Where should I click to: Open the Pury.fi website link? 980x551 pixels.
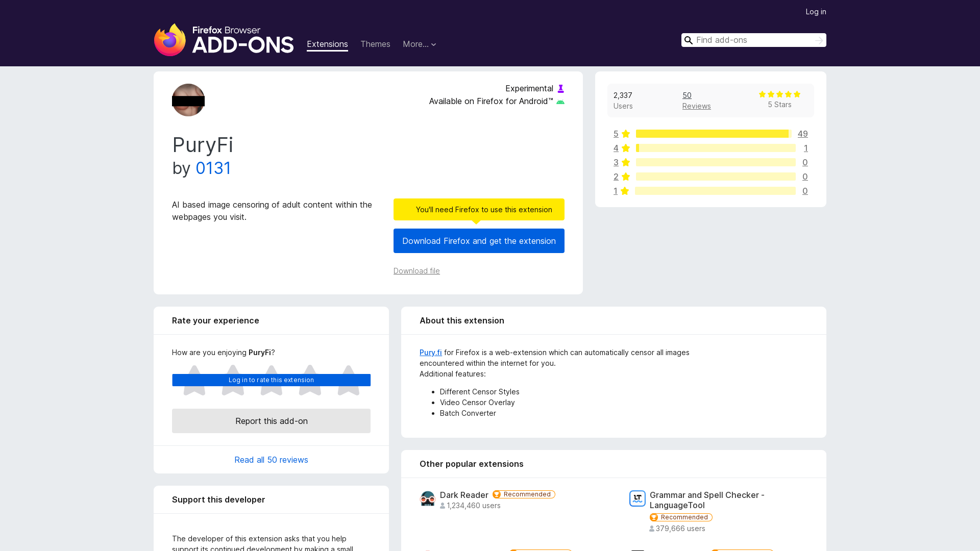431,353
